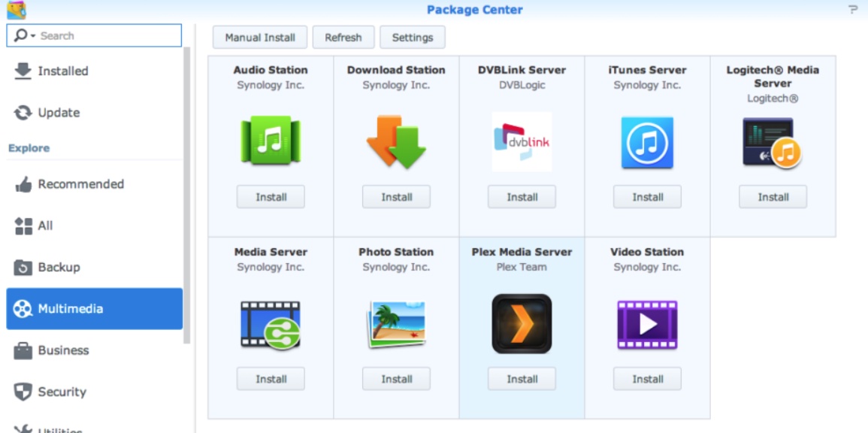
Task: Click the Media Server filmstrip icon
Action: [x=271, y=325]
